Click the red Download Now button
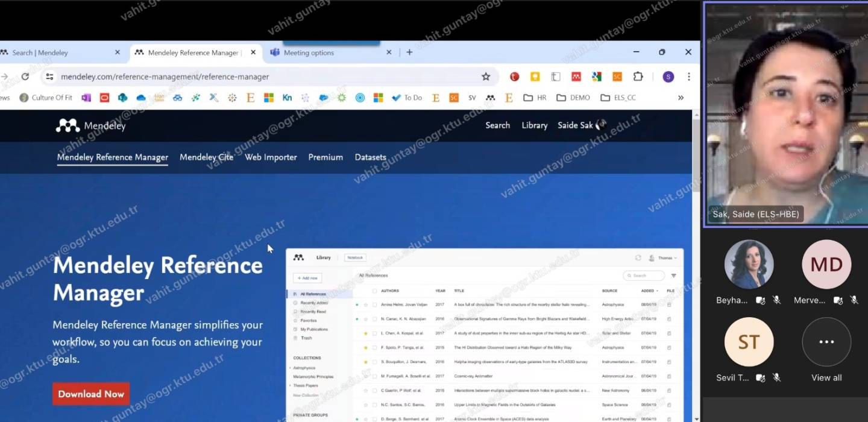 tap(91, 394)
